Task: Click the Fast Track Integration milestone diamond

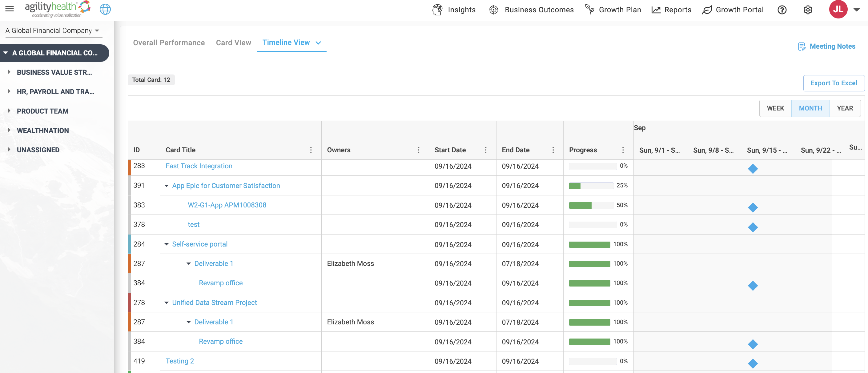Action: [x=753, y=168]
